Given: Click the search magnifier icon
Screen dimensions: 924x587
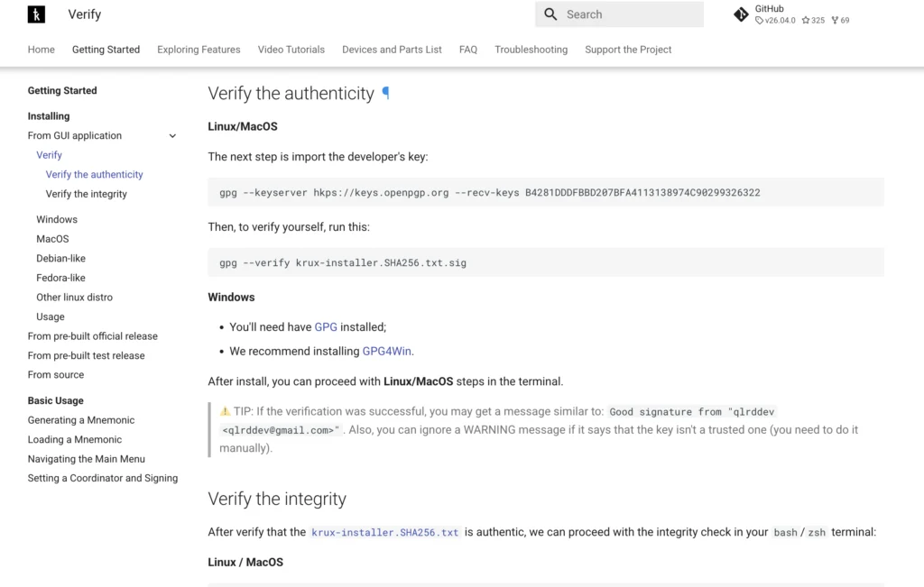Looking at the screenshot, I should coord(551,14).
